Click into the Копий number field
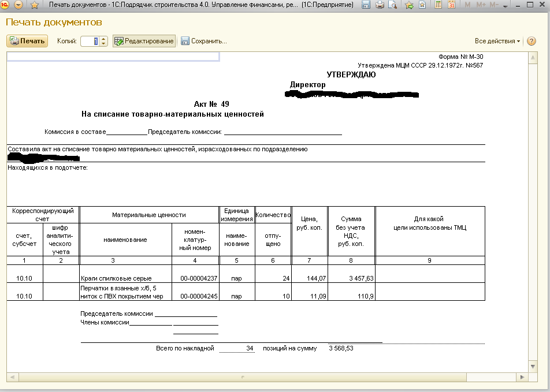Image resolution: width=550 pixels, height=392 pixels. point(90,41)
